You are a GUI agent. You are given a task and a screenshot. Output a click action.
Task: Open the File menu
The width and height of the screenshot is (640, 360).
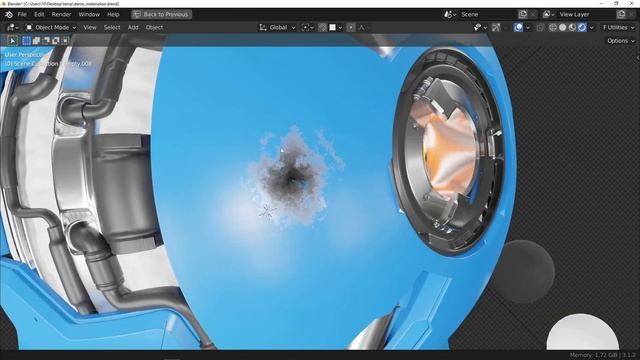[22, 14]
